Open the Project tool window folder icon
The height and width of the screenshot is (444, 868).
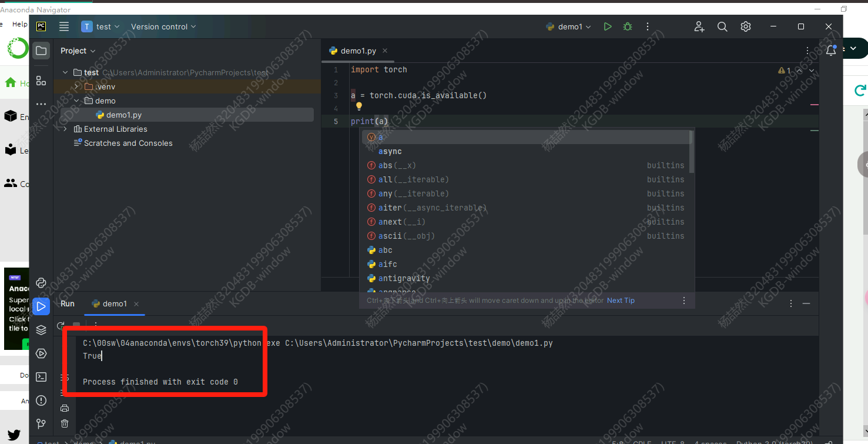[x=41, y=51]
